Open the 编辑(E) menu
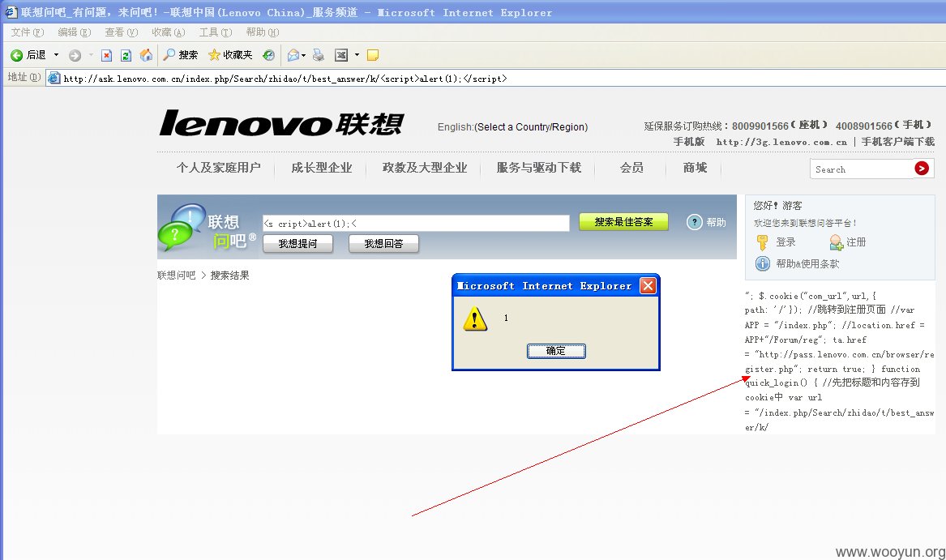This screenshot has height=560, width=946. pos(75,32)
